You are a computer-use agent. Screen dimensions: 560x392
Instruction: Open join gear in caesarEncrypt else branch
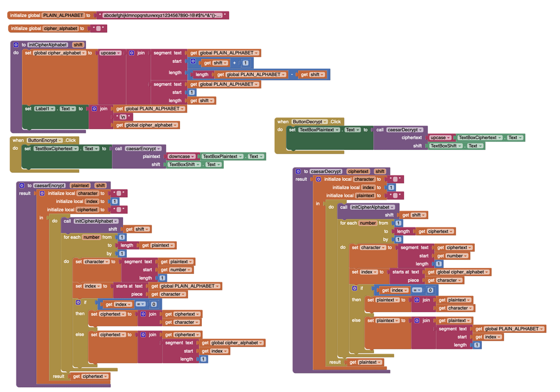(x=143, y=335)
